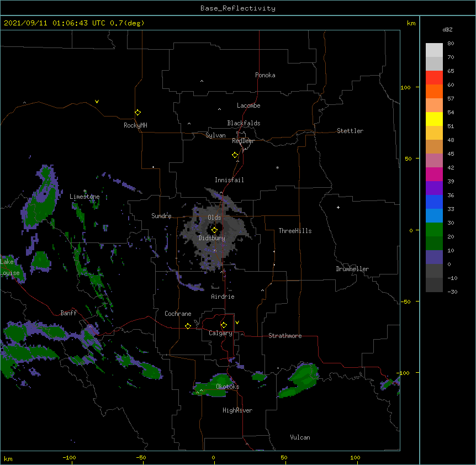Screen dimensions: 476x465
Task: Click the Cochrane city label
Action: click(178, 314)
